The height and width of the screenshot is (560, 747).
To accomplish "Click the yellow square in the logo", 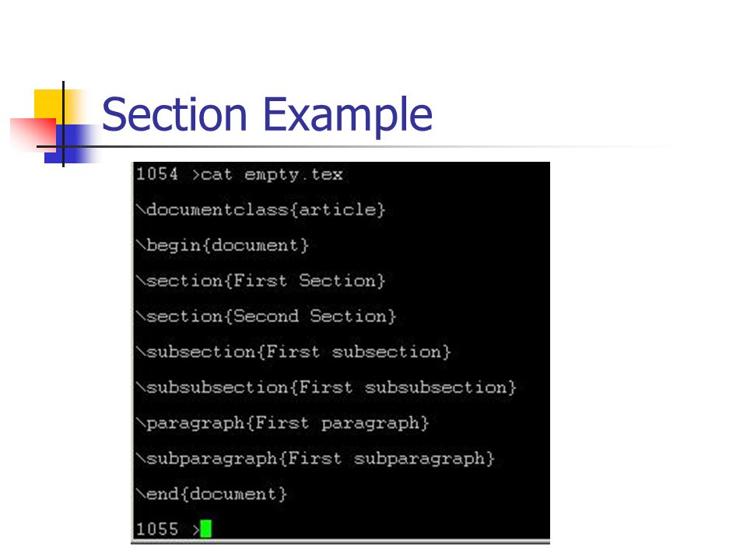I will [49, 105].
